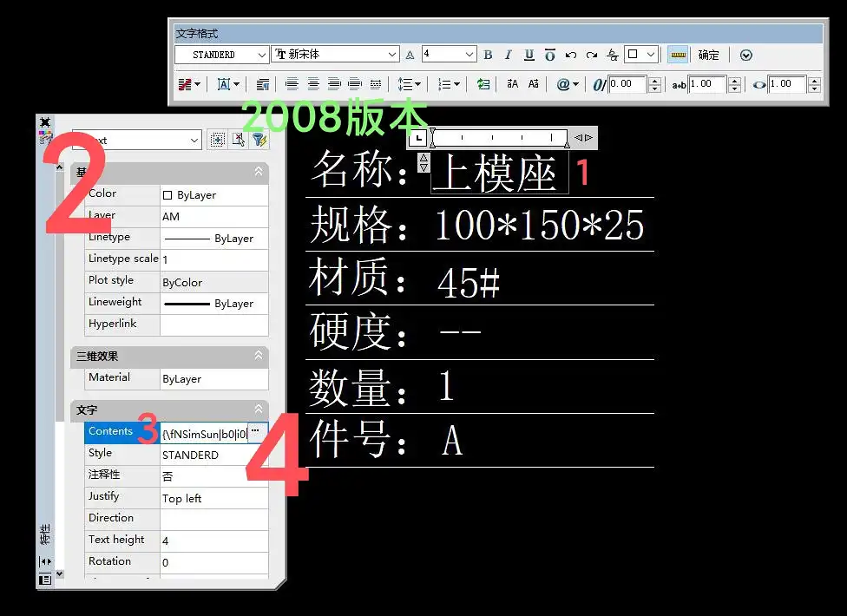The height and width of the screenshot is (616, 847).
Task: Toggle italic text formatting
Action: (x=509, y=55)
